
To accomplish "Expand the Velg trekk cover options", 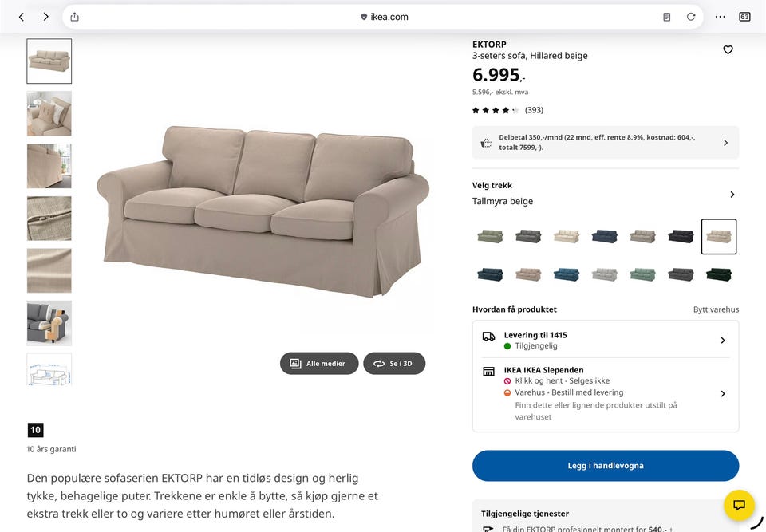I will pyautogui.click(x=732, y=195).
